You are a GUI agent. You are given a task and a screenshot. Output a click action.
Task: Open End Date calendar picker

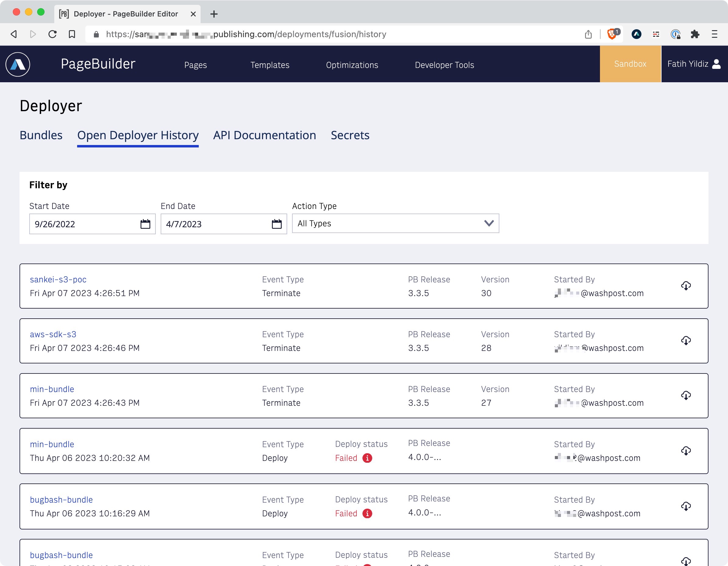pyautogui.click(x=277, y=224)
